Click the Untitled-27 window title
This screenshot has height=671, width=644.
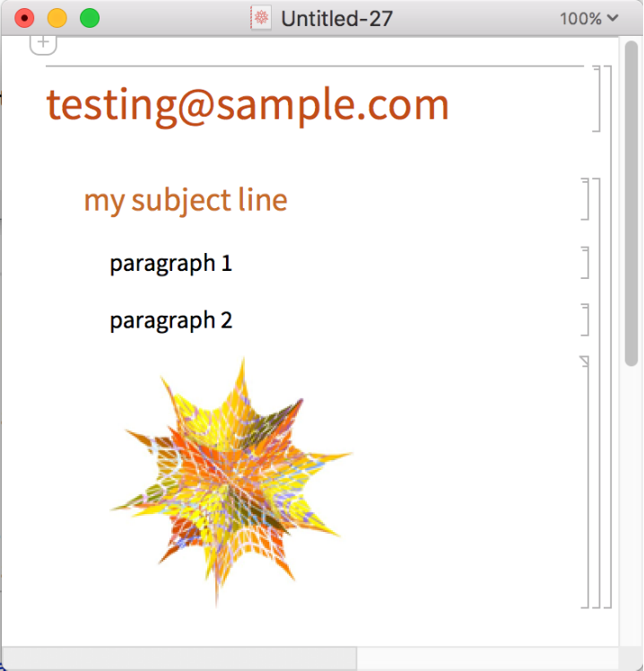click(x=336, y=18)
